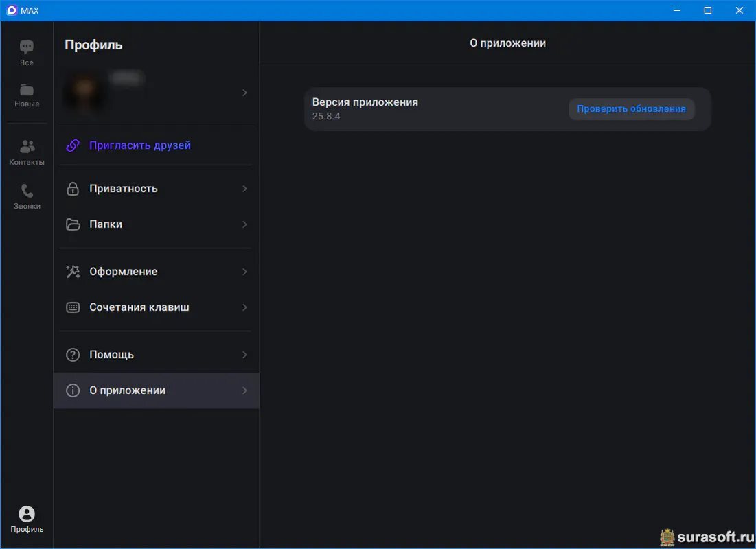Click the question mark icon beside Помощь
This screenshot has width=756, height=549.
[73, 355]
